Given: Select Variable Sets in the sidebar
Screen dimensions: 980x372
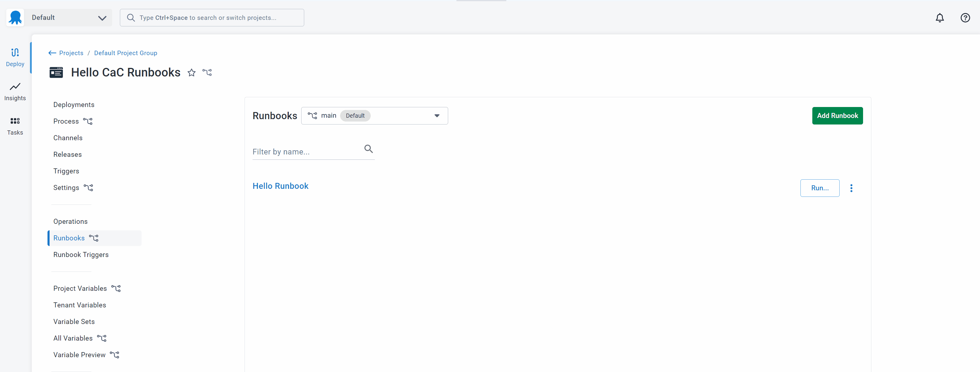Looking at the screenshot, I should [x=74, y=322].
